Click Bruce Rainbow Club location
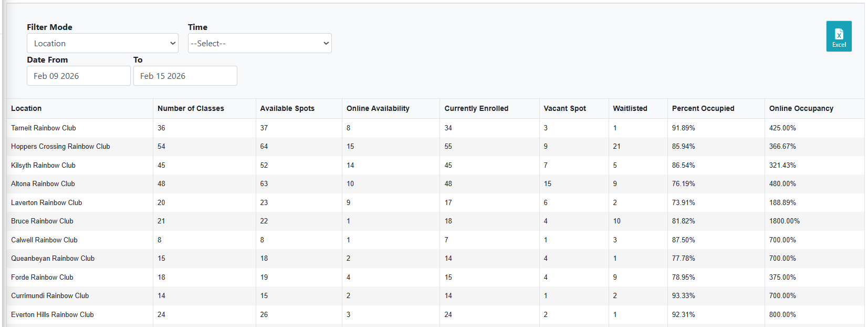 point(42,221)
